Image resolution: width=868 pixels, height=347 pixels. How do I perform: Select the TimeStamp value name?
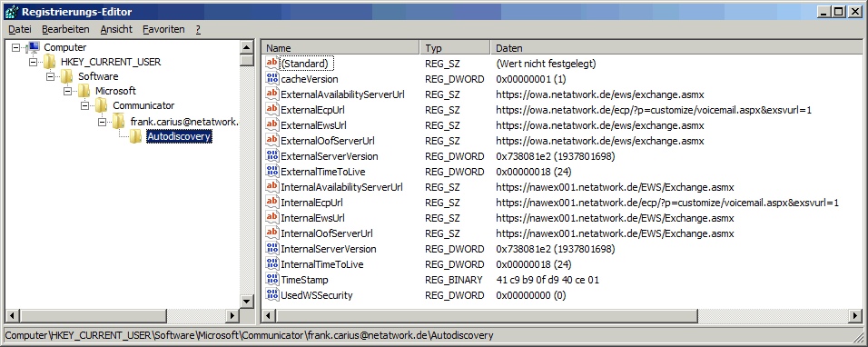(x=304, y=280)
